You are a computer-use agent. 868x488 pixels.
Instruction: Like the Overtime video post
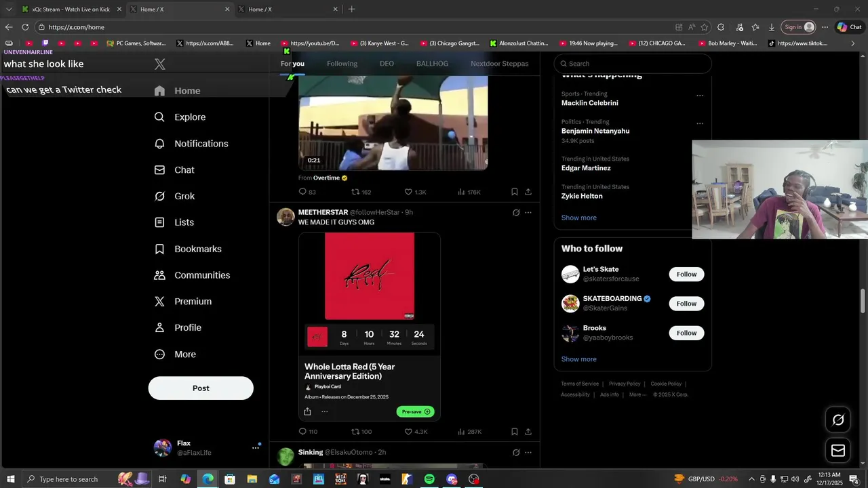tap(415, 192)
